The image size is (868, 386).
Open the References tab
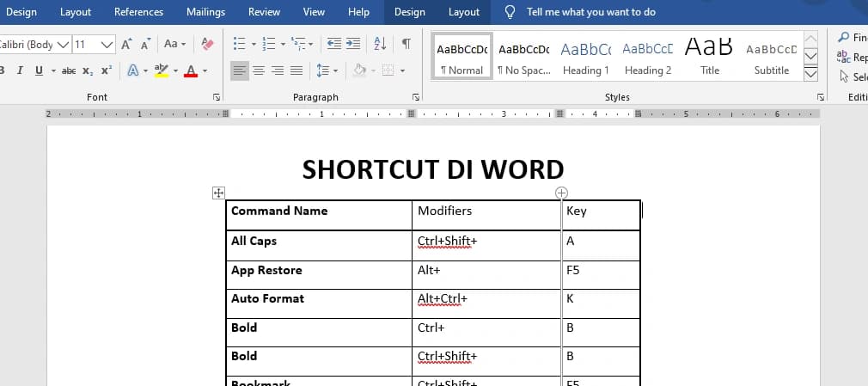139,12
